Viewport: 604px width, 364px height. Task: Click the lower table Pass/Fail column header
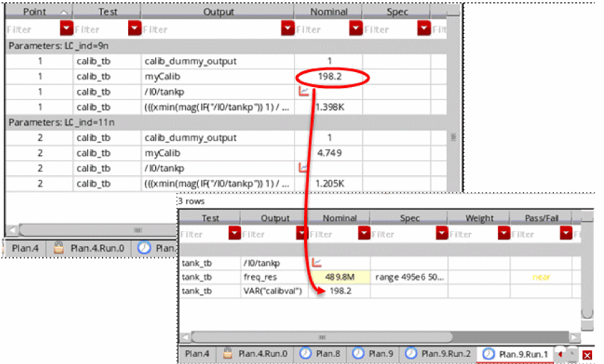point(541,218)
